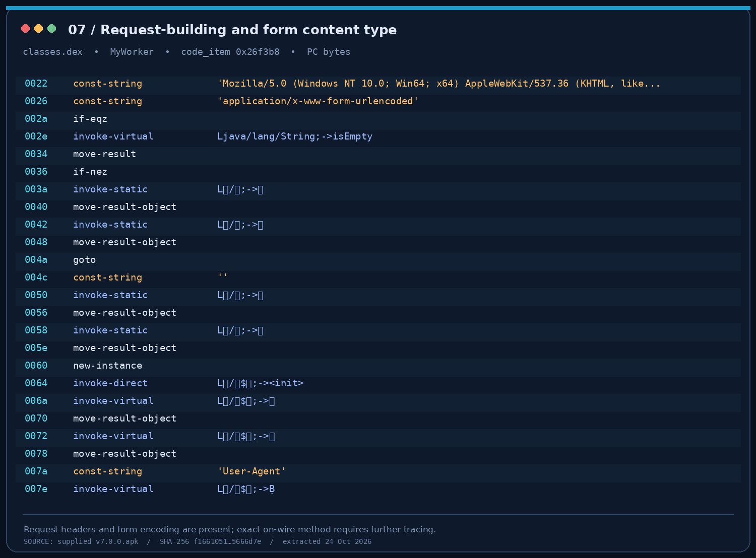Click the 'extracted 24 Oct 2026' footer text
756x558 pixels.
(327, 542)
